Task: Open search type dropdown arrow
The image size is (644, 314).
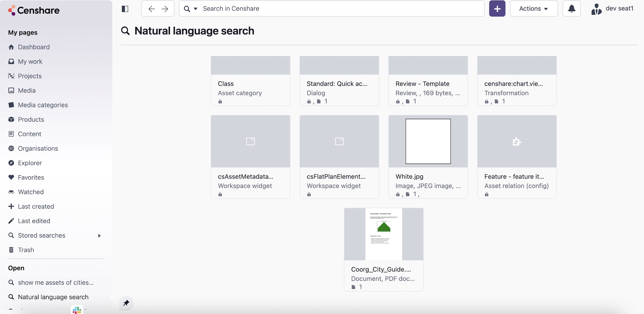Action: pos(196,9)
